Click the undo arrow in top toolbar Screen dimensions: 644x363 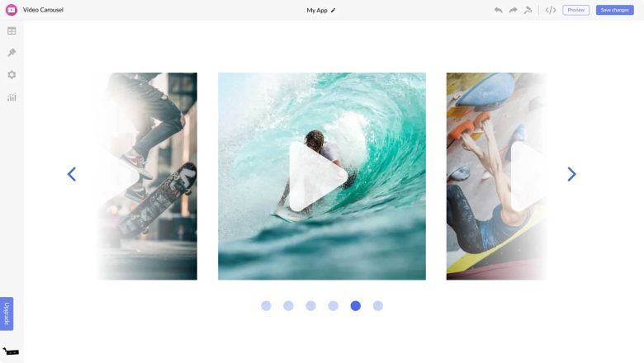498,10
